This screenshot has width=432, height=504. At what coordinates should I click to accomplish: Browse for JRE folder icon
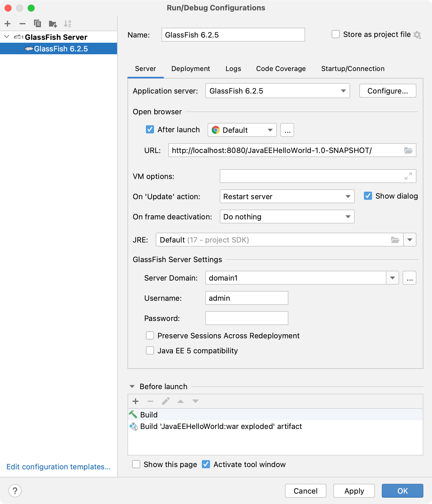[395, 240]
